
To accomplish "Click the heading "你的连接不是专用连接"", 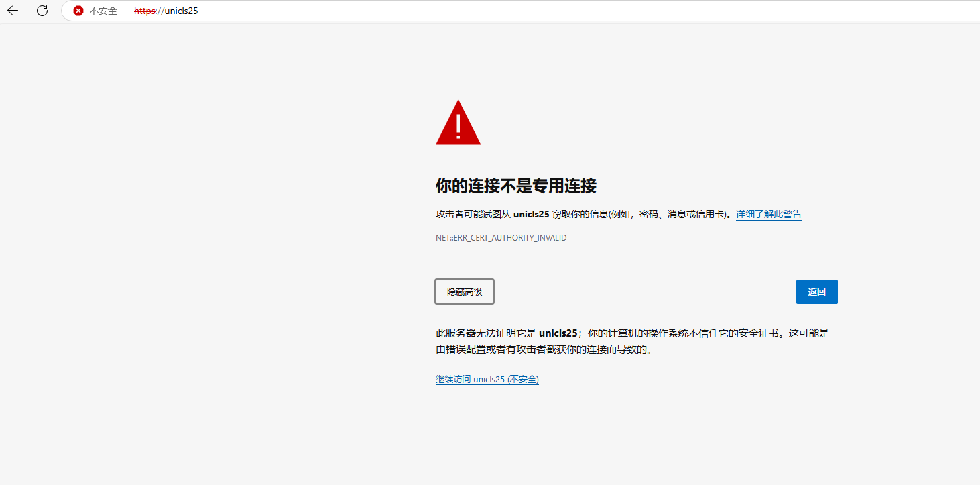I will point(515,186).
